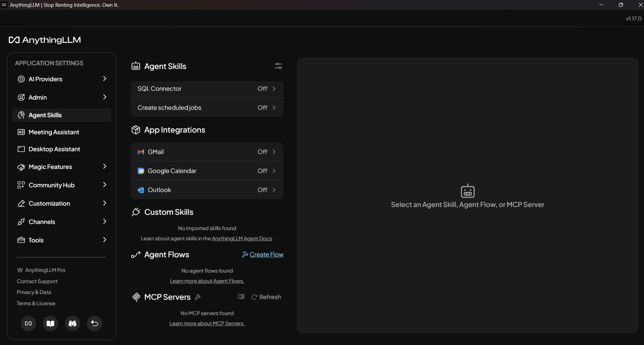Select Meeting Assistant in sidebar

click(x=61, y=132)
